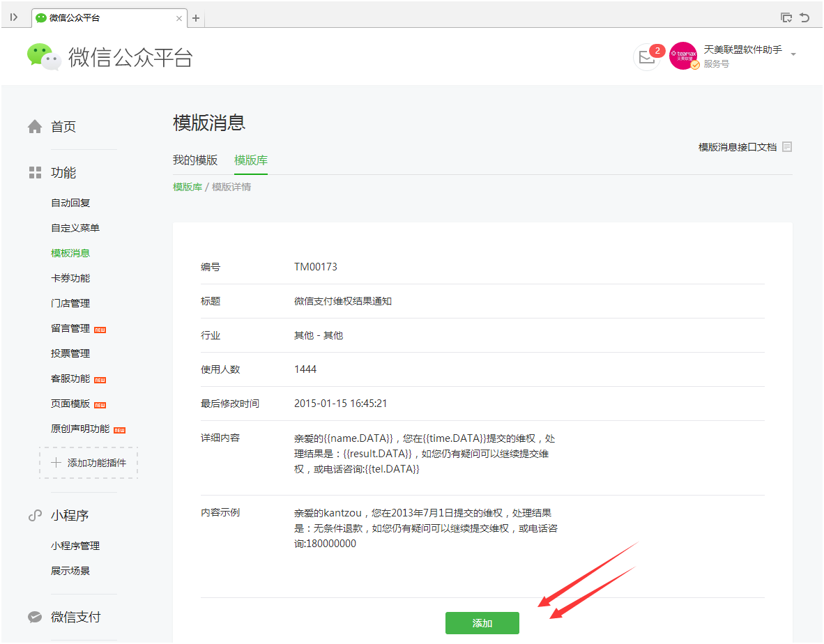
Task: Open the document icon next to 模版消息接口文档
Action: tap(787, 147)
